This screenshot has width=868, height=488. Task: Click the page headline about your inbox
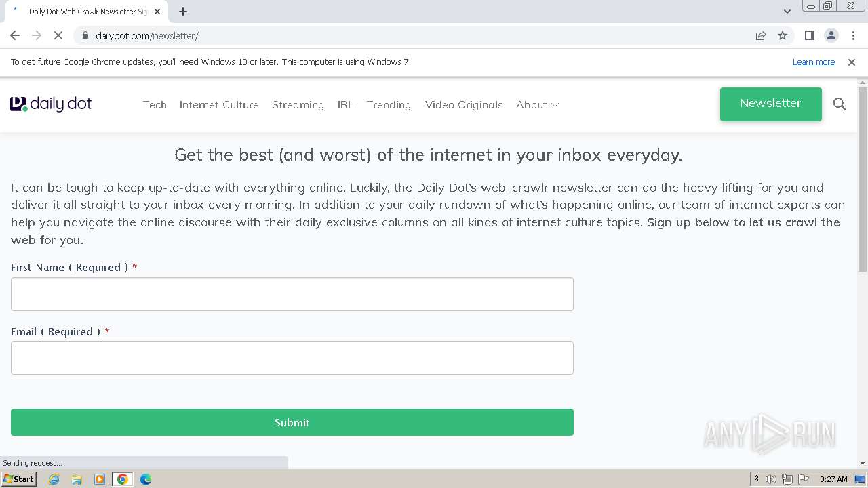click(429, 155)
